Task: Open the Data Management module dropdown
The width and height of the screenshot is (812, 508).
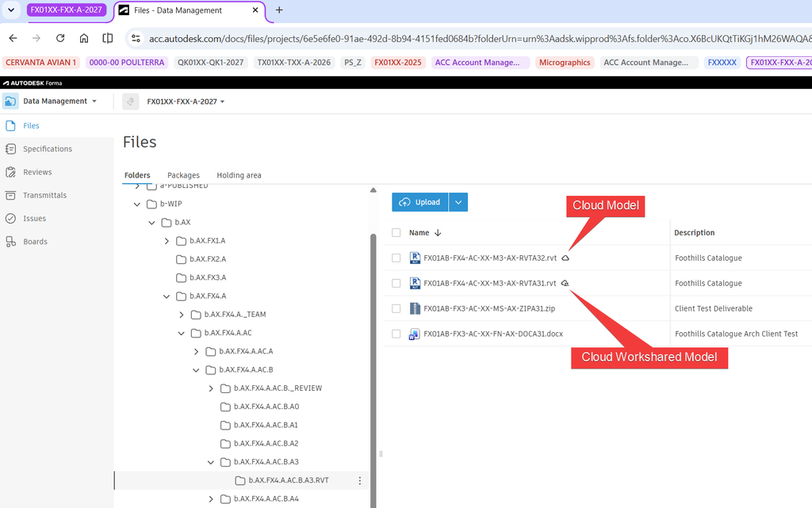Action: [x=60, y=101]
